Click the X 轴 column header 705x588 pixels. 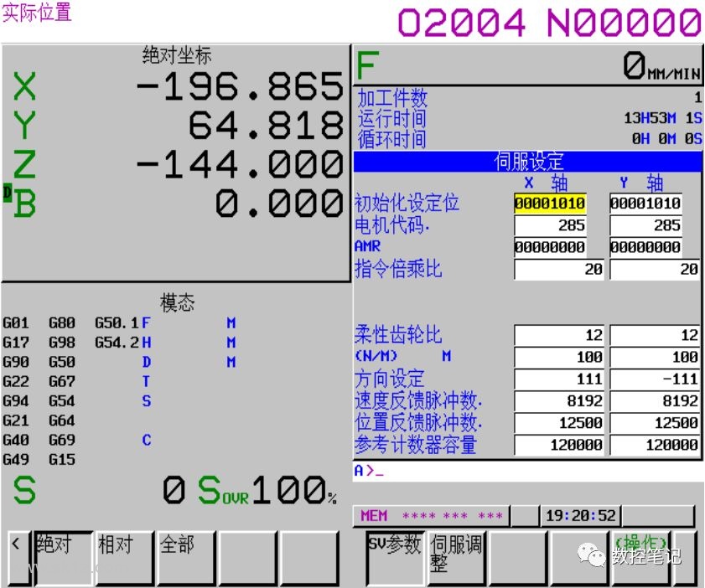pos(547,183)
